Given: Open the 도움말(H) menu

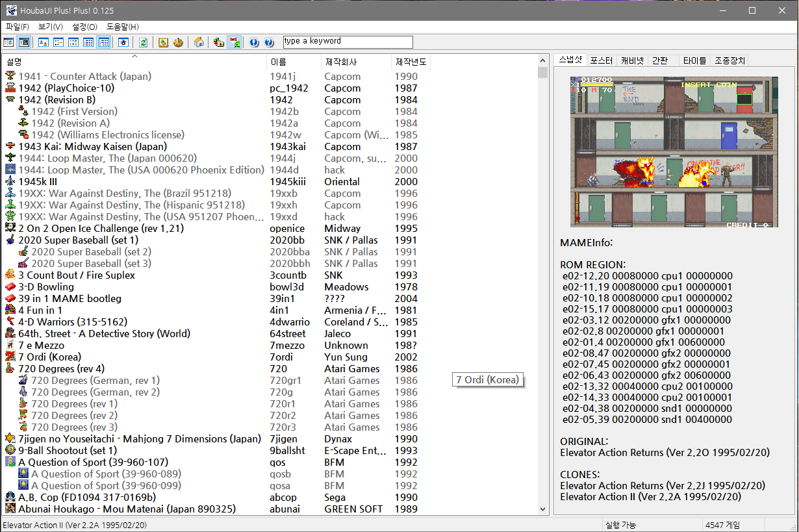Looking at the screenshot, I should 122,27.
